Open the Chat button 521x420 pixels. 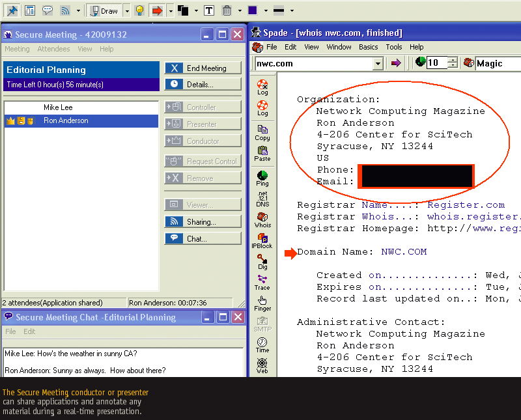[203, 239]
